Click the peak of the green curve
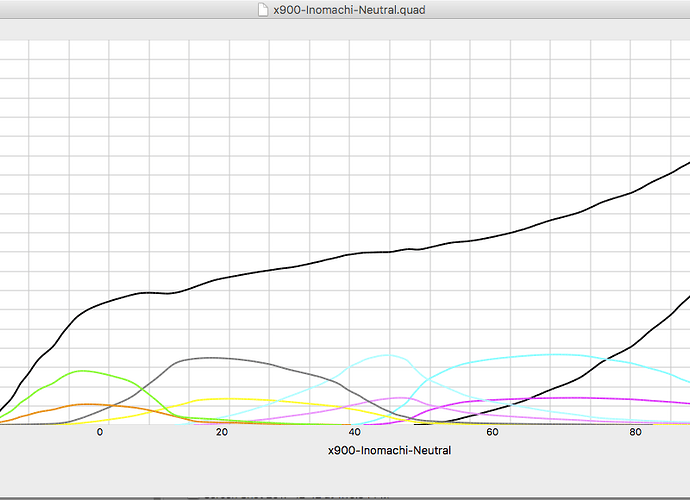The width and height of the screenshot is (690, 500). 82,370
